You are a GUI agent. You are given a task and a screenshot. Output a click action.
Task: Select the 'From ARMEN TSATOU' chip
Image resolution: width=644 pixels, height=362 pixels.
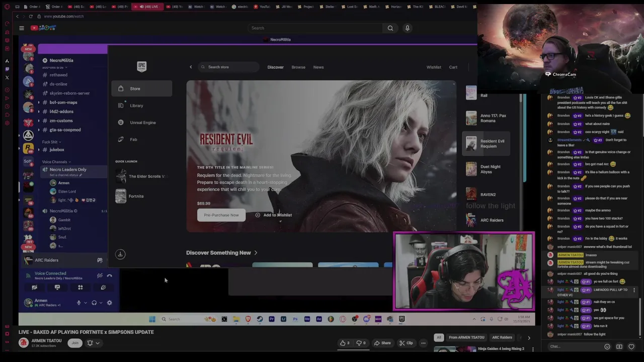click(x=466, y=337)
